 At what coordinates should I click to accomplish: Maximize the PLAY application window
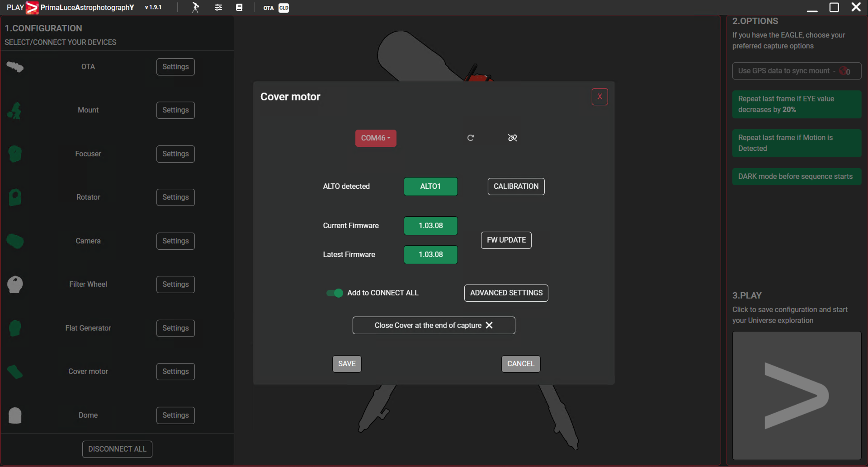[834, 7]
